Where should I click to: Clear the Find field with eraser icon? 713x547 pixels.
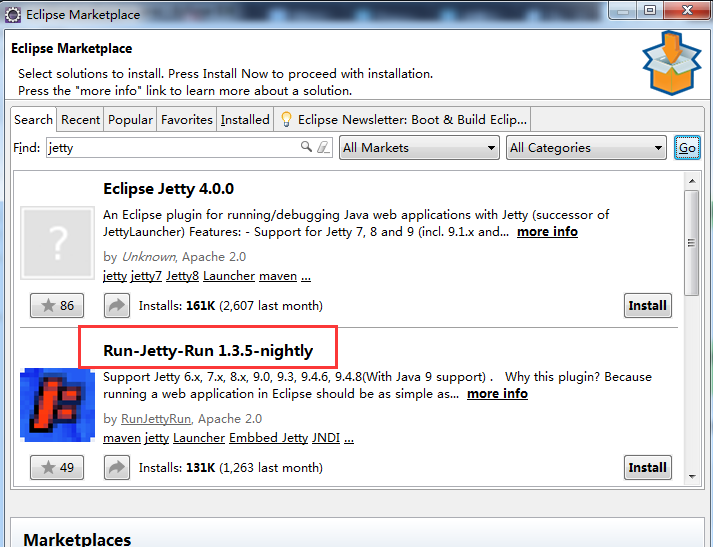(x=323, y=147)
